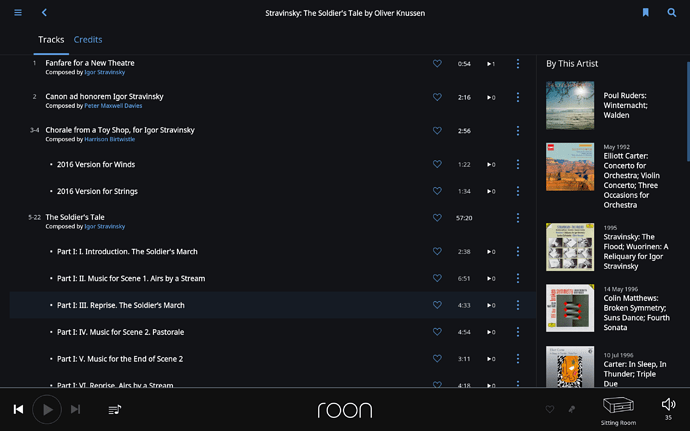690x431 pixels.
Task: Click play count icon for 2016 Version for Winds
Action: coord(491,164)
